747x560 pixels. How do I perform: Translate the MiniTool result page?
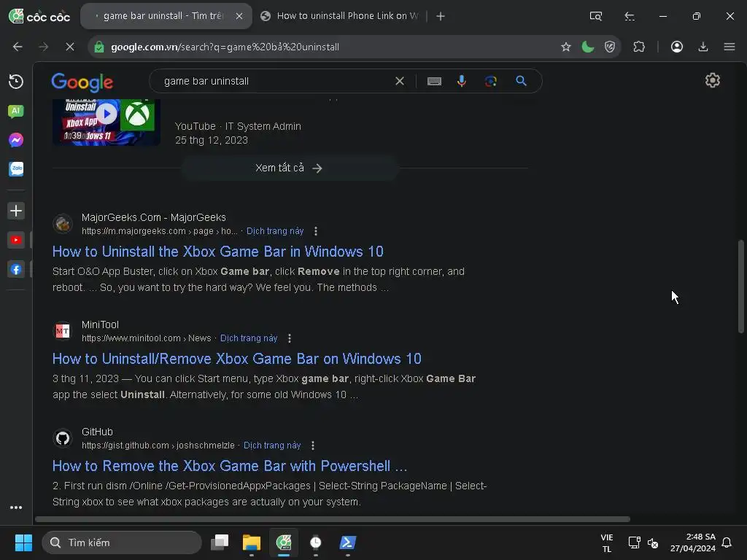[249, 338]
